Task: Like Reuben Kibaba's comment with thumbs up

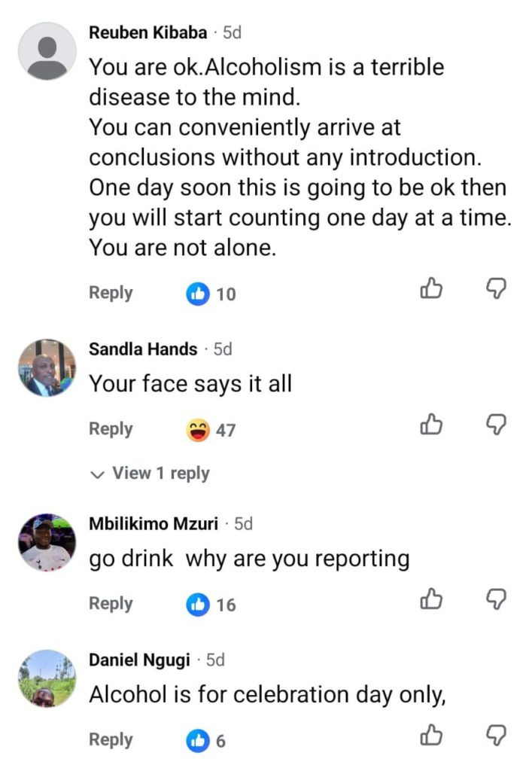Action: click(431, 288)
